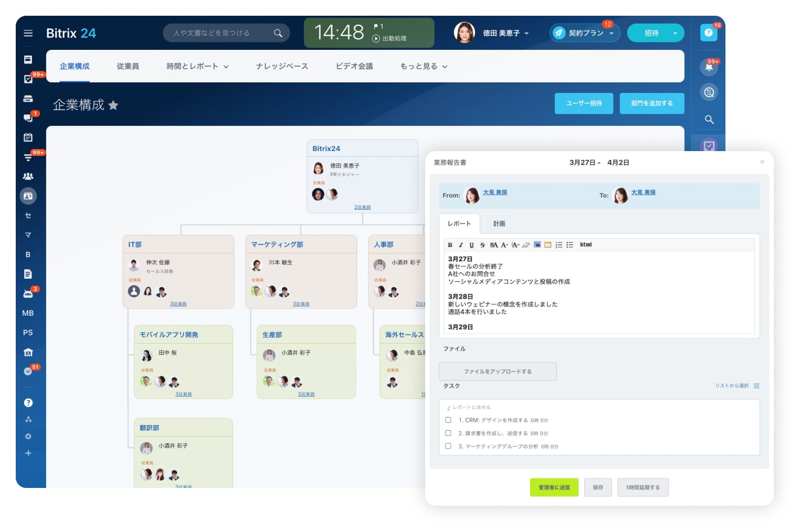Open text color picker in editor toolbar
800x532 pixels.
tap(494, 245)
